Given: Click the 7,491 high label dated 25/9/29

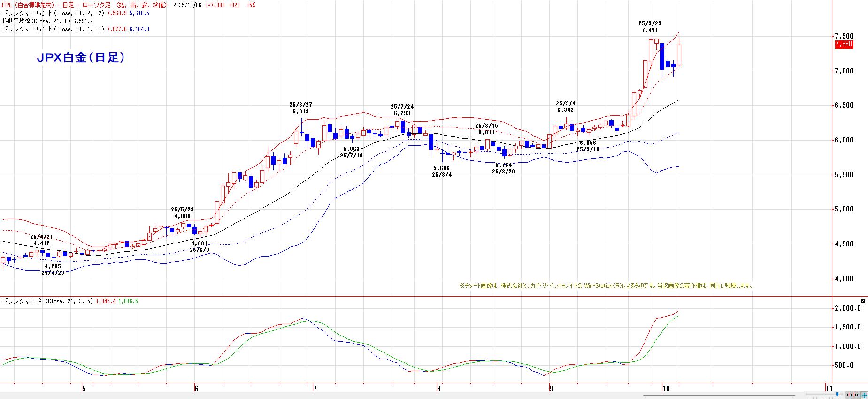Looking at the screenshot, I should (x=650, y=30).
